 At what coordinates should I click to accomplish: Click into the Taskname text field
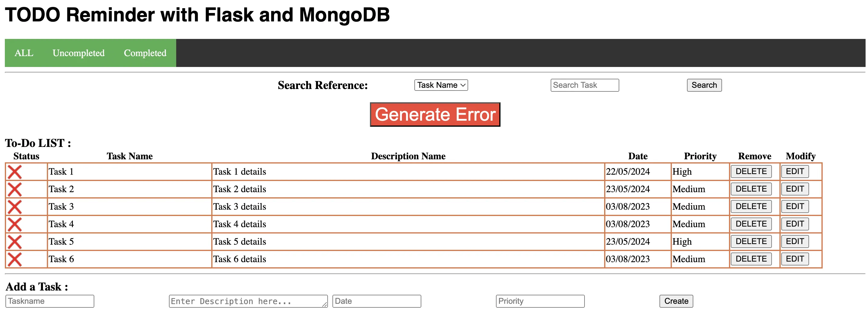[50, 301]
